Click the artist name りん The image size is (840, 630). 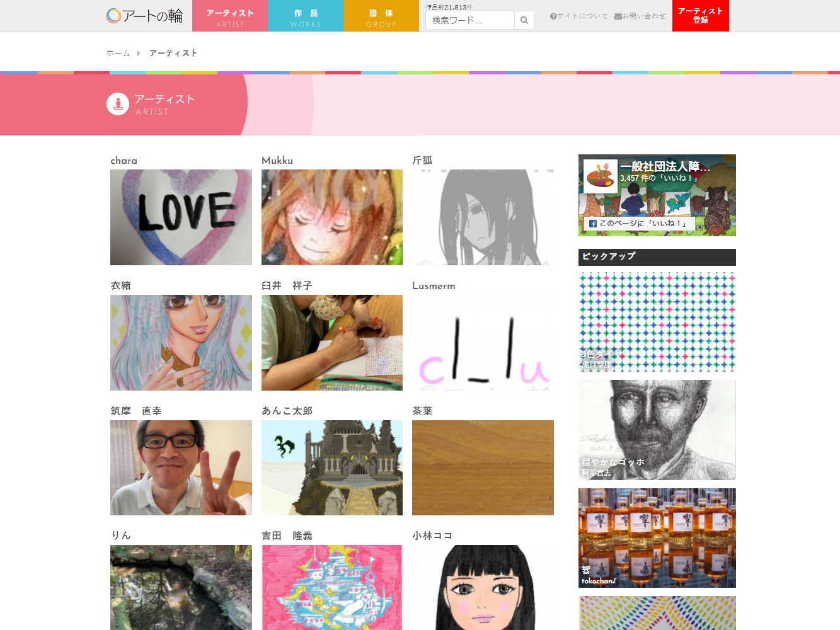point(121,535)
